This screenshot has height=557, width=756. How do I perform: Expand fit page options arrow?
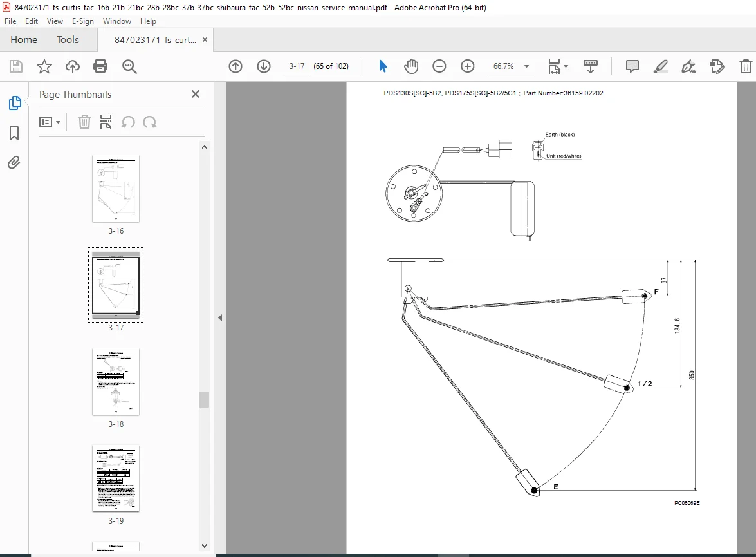pyautogui.click(x=566, y=66)
